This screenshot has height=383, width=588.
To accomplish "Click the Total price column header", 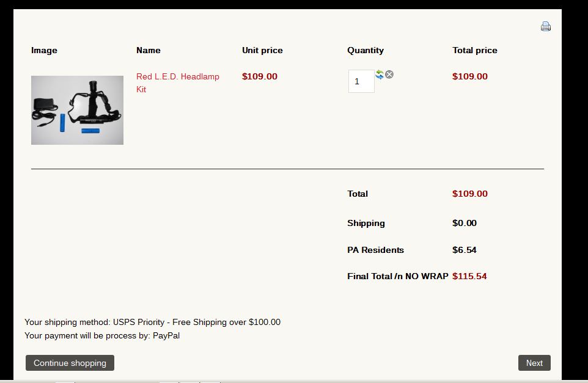I will (x=475, y=50).
